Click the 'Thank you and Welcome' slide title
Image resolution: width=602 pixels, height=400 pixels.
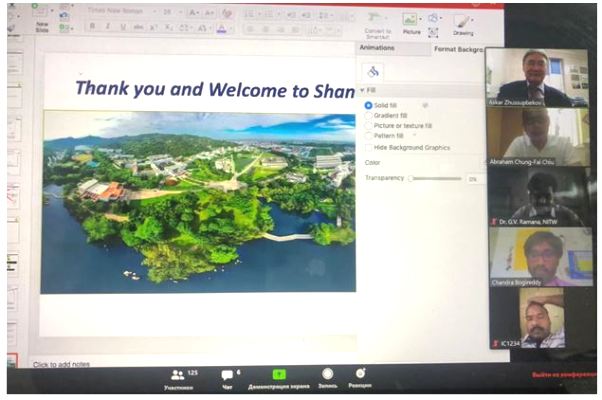point(215,89)
